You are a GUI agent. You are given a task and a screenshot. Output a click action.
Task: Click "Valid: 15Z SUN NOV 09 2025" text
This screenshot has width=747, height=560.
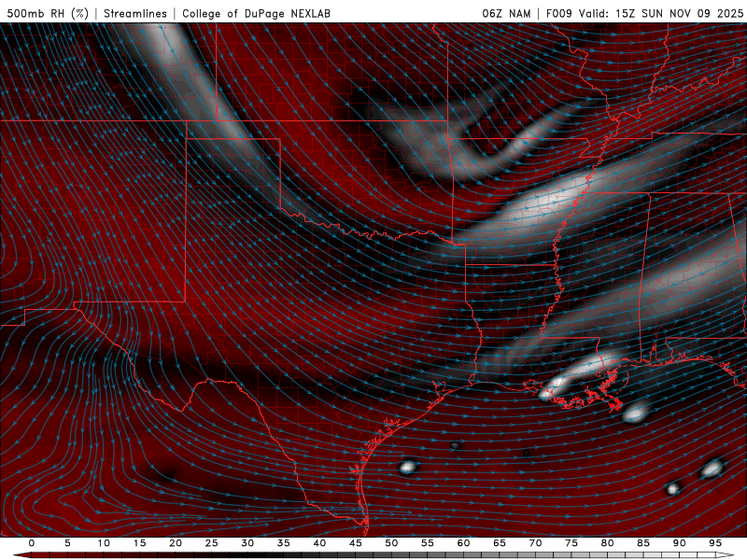661,13
